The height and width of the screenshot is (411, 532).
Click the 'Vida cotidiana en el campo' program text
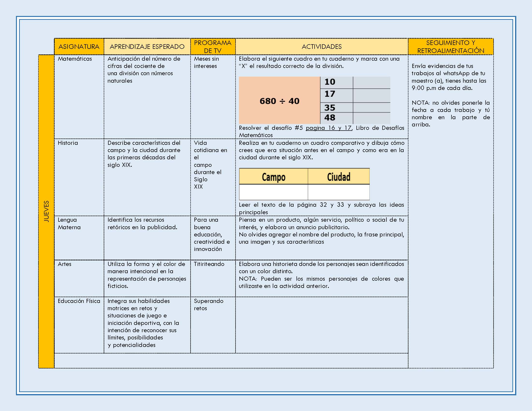coord(210,165)
